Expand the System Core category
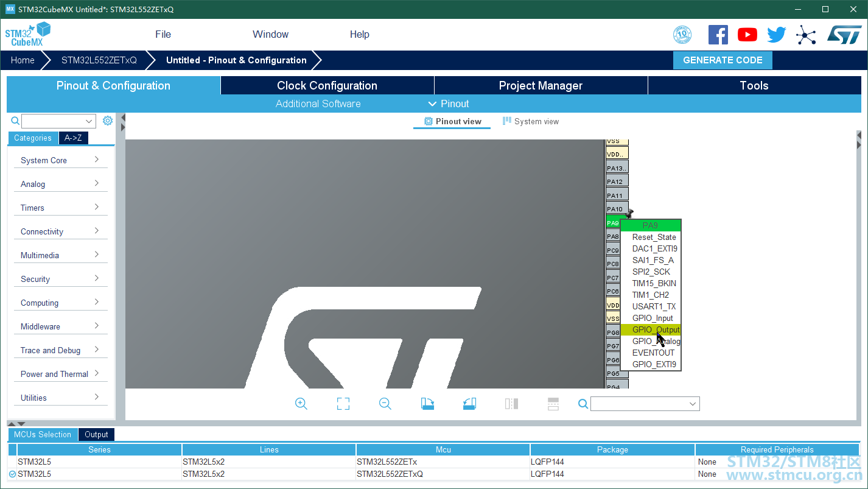Viewport: 868px width, 489px height. coord(60,160)
